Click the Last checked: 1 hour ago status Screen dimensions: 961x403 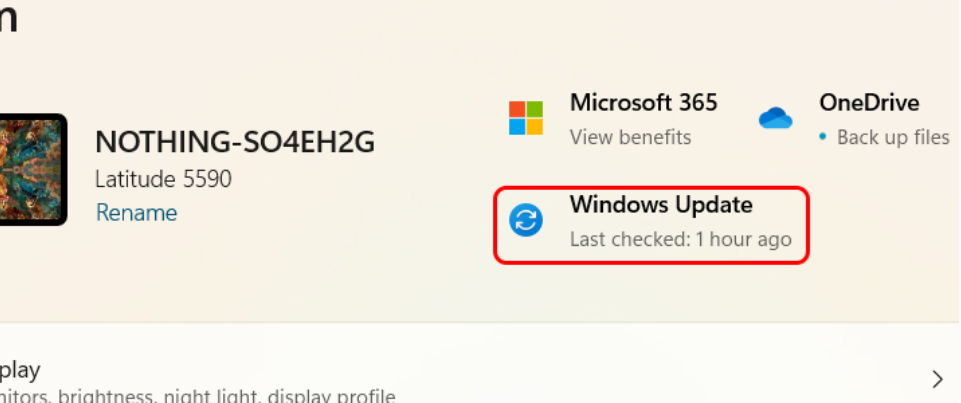point(680,240)
